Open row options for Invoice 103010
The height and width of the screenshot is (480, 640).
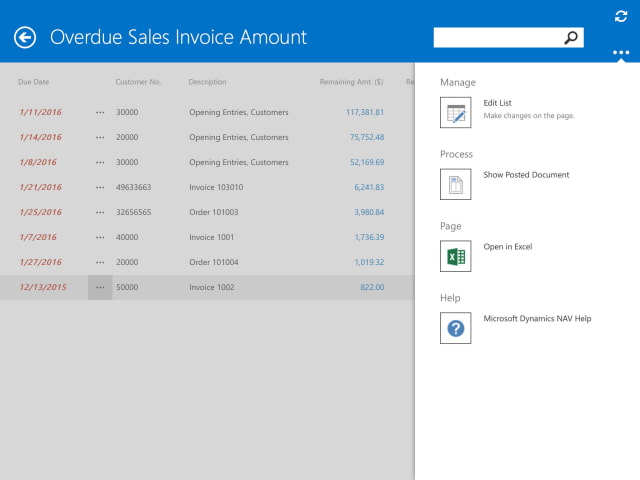[x=100, y=187]
